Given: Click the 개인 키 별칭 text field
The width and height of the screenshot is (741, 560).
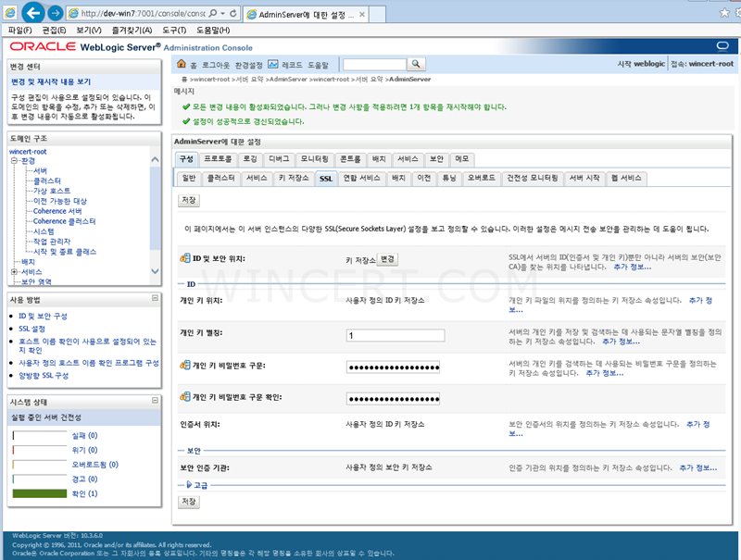Looking at the screenshot, I should (396, 335).
